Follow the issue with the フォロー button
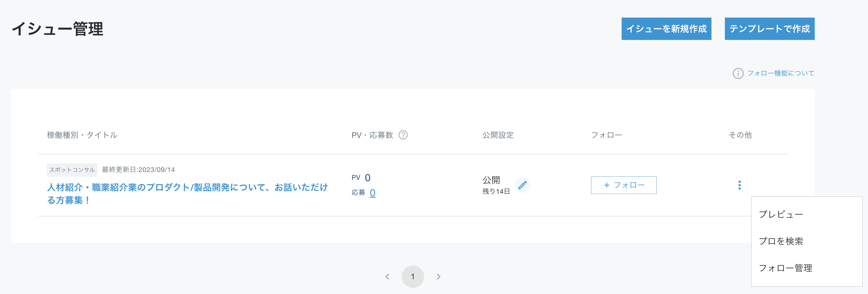868x294 pixels. [624, 185]
